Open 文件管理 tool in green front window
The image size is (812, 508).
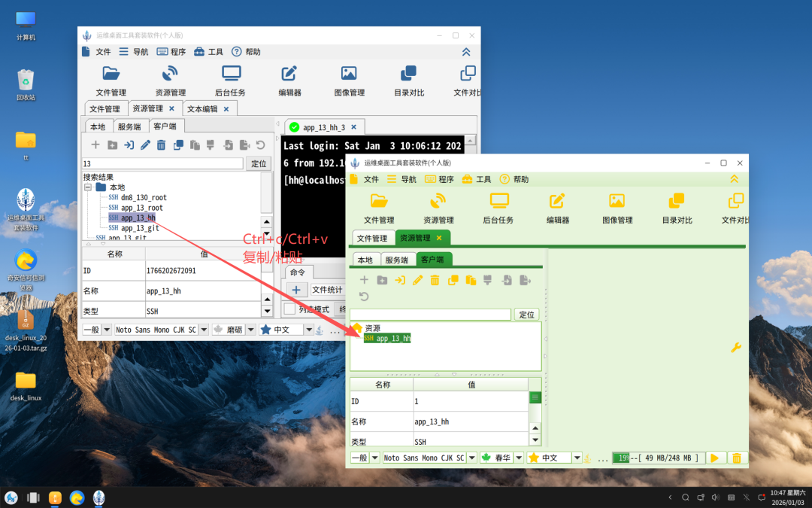[x=379, y=208]
